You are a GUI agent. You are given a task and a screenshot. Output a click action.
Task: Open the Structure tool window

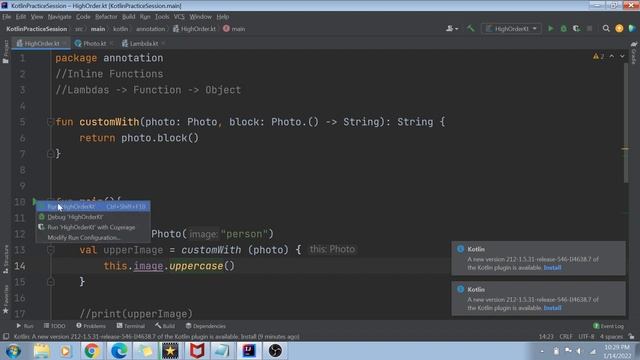pos(6,259)
